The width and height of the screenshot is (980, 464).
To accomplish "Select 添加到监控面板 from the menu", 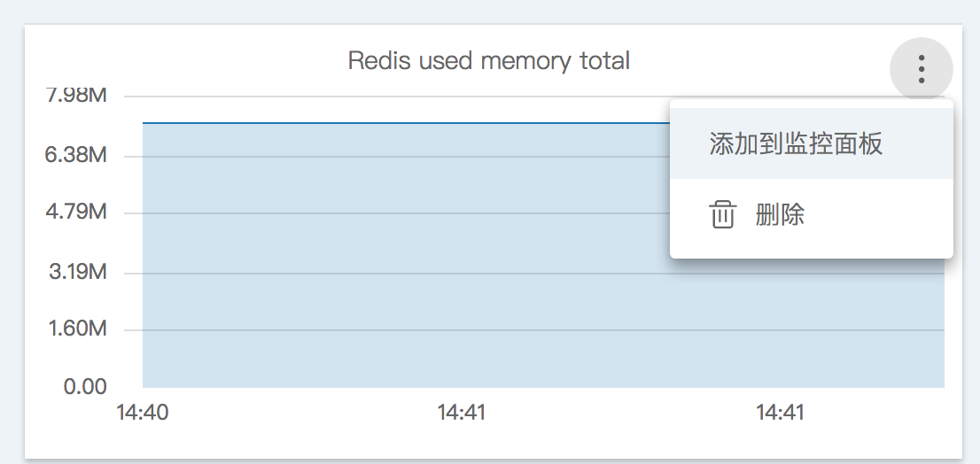I will pyautogui.click(x=796, y=144).
